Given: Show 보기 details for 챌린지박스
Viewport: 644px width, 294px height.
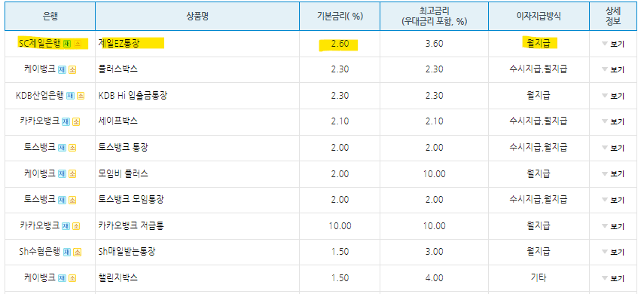Looking at the screenshot, I should 613,278.
